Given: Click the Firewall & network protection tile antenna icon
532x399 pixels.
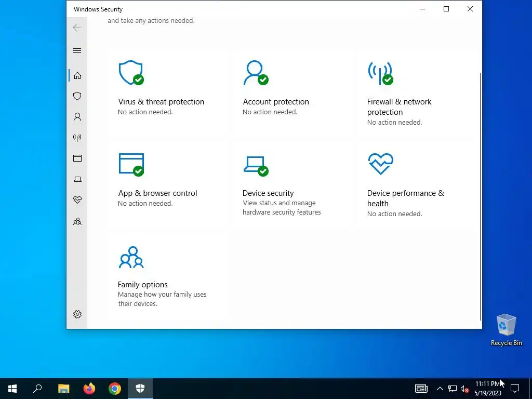Looking at the screenshot, I should click(x=380, y=73).
